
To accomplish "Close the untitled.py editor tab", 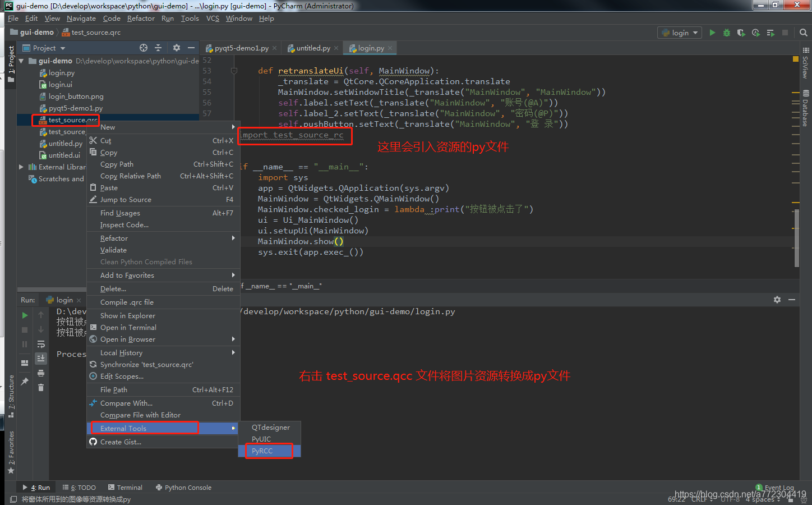I will pyautogui.click(x=336, y=48).
